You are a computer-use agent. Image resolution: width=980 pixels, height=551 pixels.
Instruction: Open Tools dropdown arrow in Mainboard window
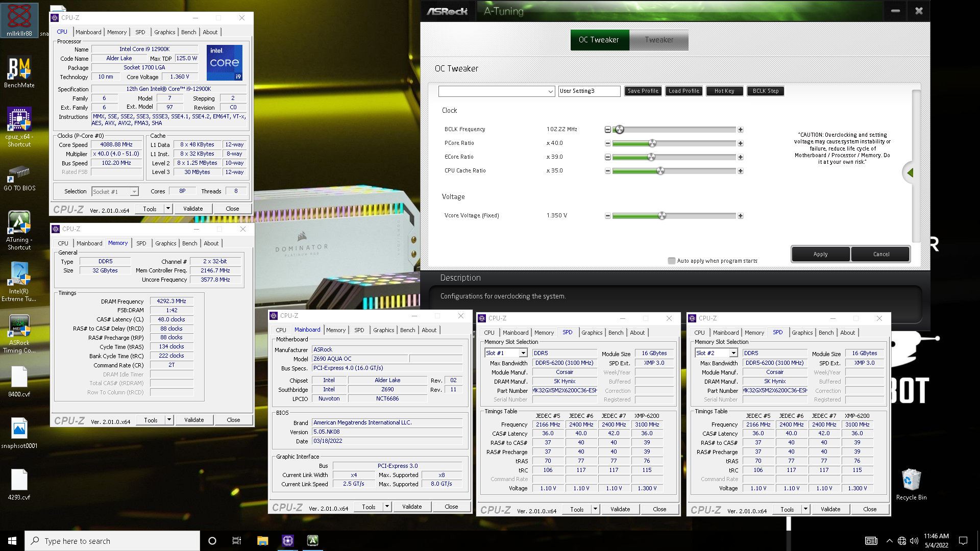387,507
